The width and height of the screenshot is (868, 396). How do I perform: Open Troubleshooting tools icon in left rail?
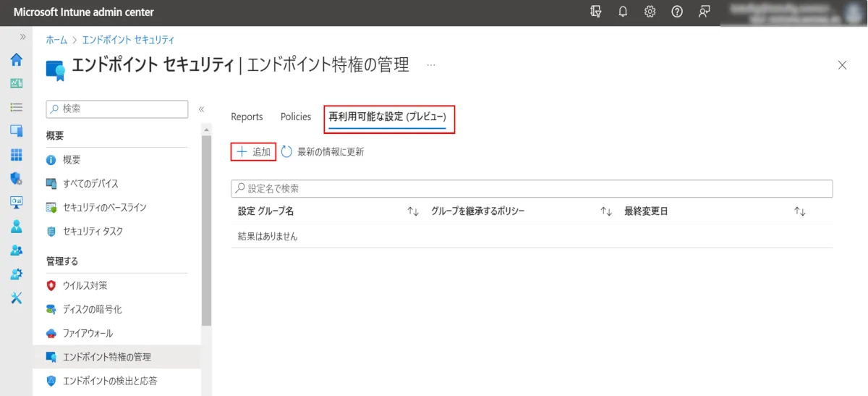16,298
